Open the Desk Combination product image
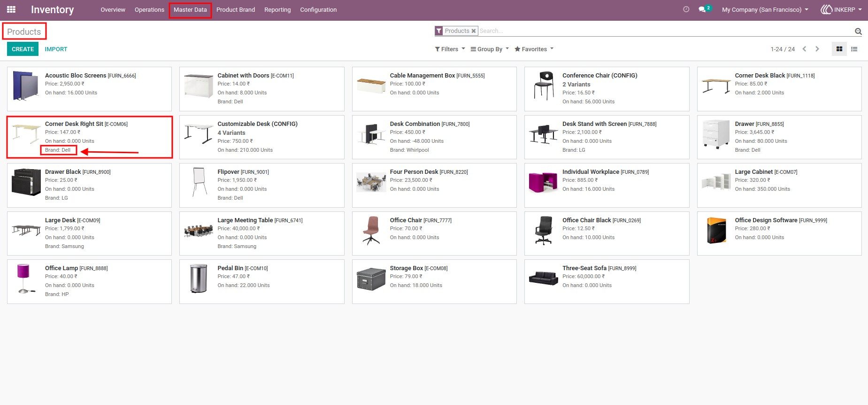This screenshot has width=868, height=405. (x=371, y=134)
